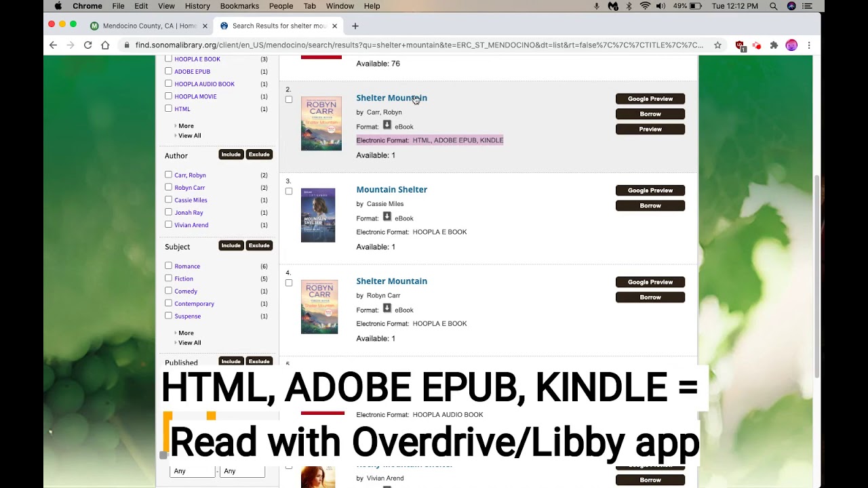This screenshot has height=488, width=868.
Task: Check the HOOPLA MOVIE filter
Action: point(168,96)
